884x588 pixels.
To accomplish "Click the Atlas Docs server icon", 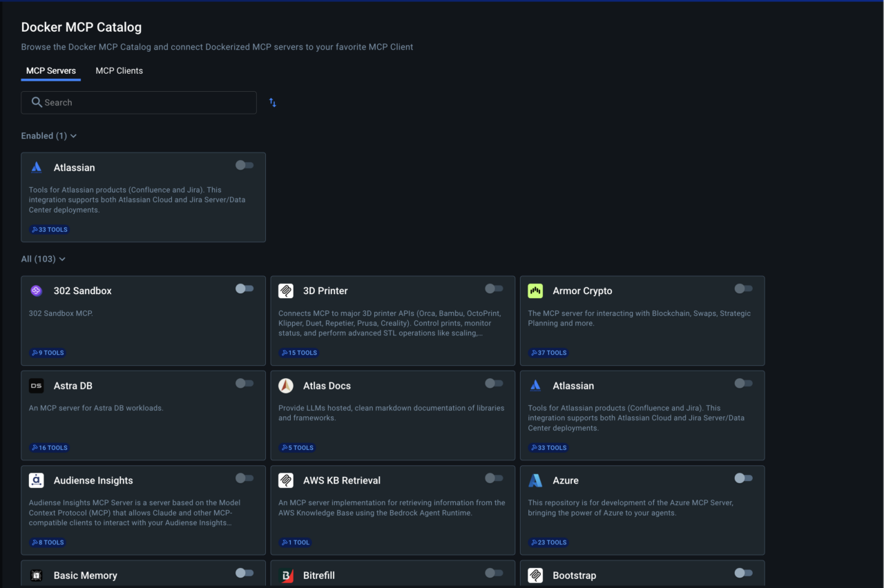I will (285, 385).
